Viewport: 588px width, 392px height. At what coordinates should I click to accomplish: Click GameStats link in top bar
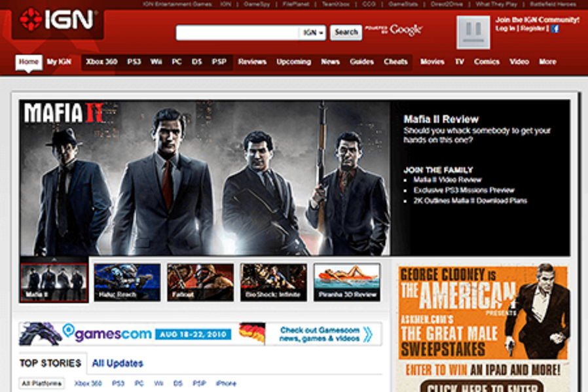(x=403, y=4)
